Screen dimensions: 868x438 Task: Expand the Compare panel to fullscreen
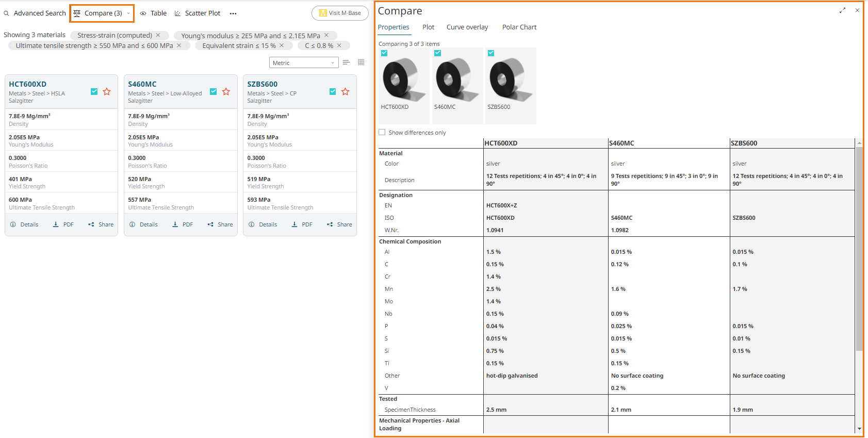click(842, 10)
